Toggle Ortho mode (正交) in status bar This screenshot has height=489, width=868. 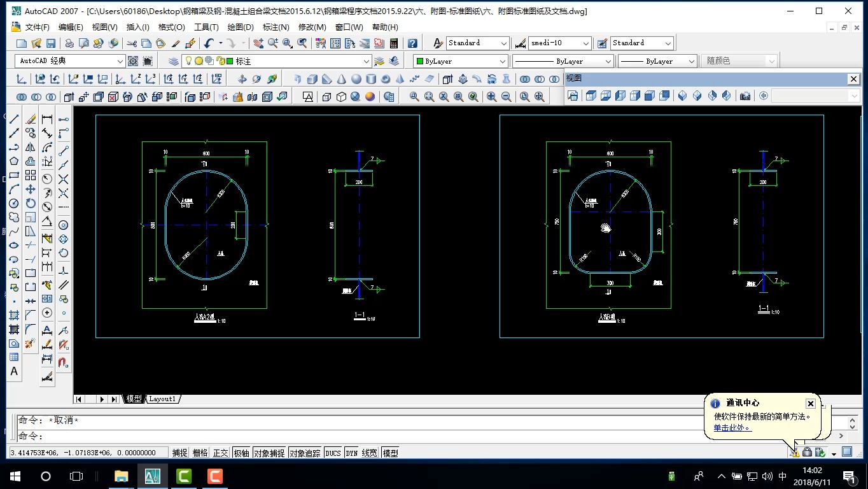[x=220, y=453]
